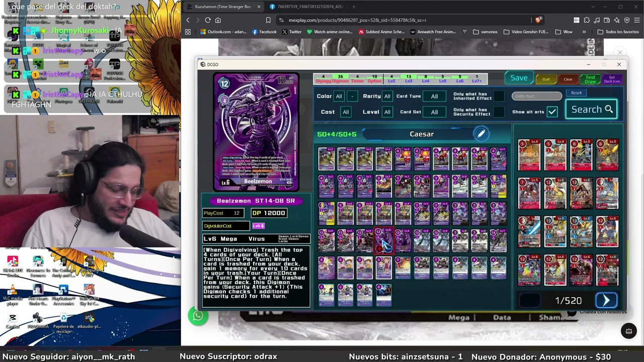Screen dimensions: 644x362
Task: Open the Card Set filter dropdown
Action: pyautogui.click(x=434, y=112)
